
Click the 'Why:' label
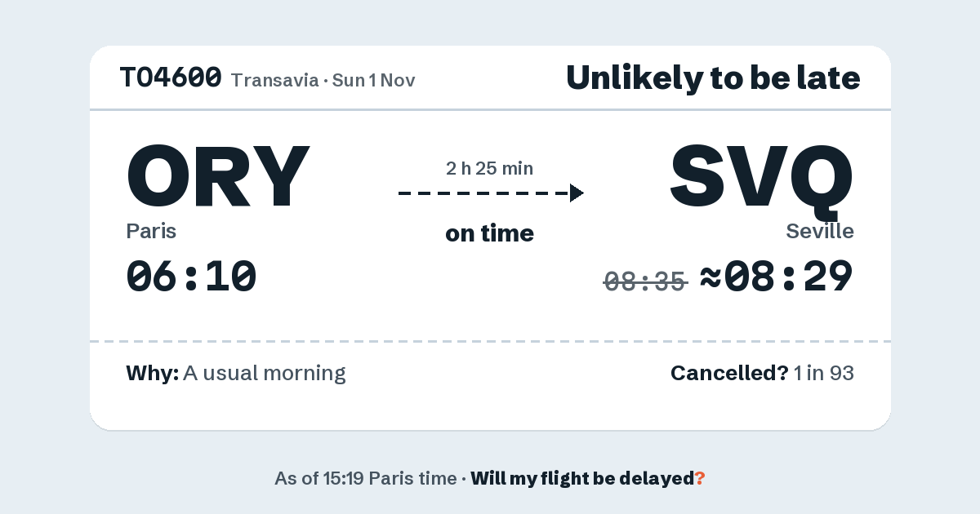152,374
